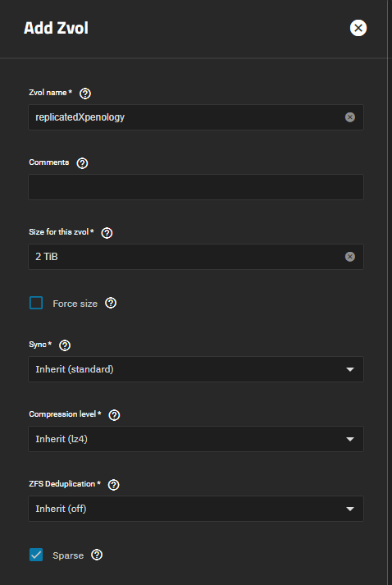Screen dimensions: 392x585
Task: Show Force size help tooltip
Action: (x=111, y=303)
